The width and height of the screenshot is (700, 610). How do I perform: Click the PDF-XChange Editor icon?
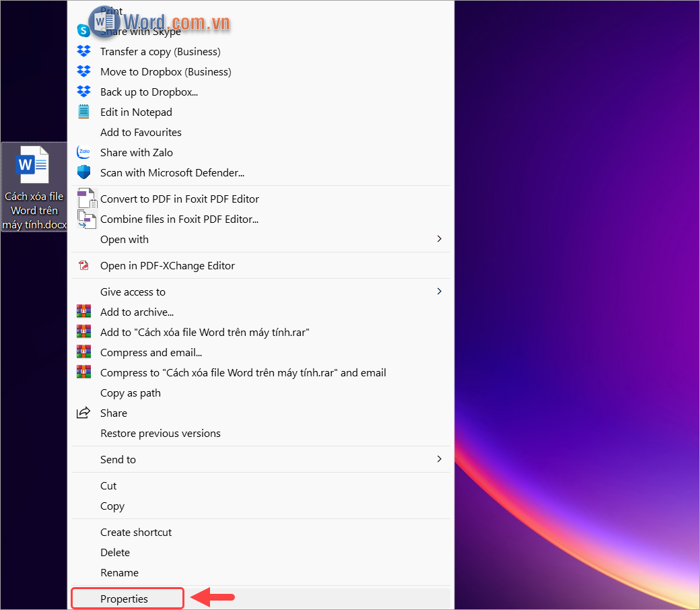(83, 266)
